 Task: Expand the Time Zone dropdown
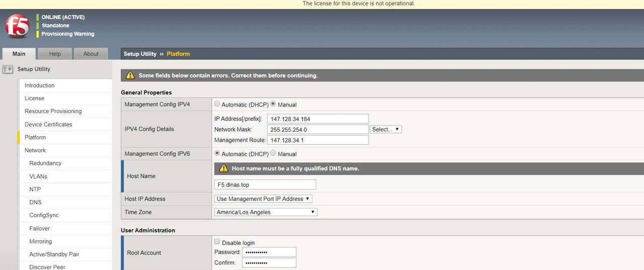click(x=266, y=212)
